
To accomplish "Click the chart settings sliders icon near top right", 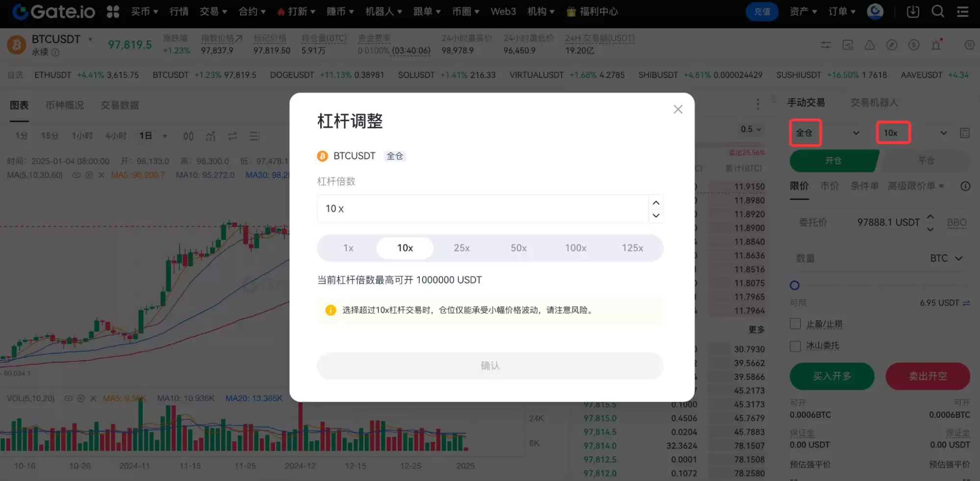I will click(825, 45).
